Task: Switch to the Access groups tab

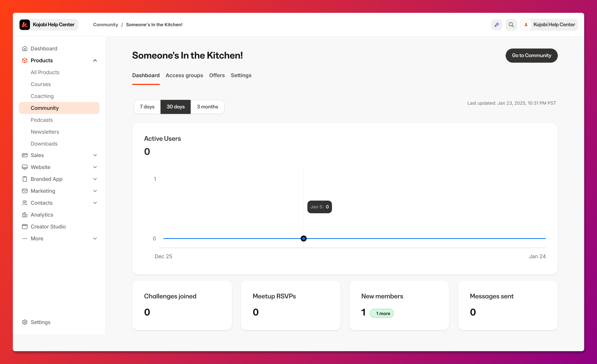Action: [184, 75]
